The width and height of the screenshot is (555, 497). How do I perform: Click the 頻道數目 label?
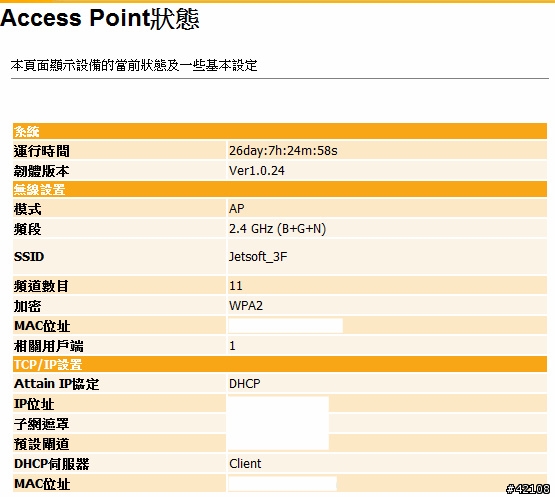pyautogui.click(x=41, y=286)
